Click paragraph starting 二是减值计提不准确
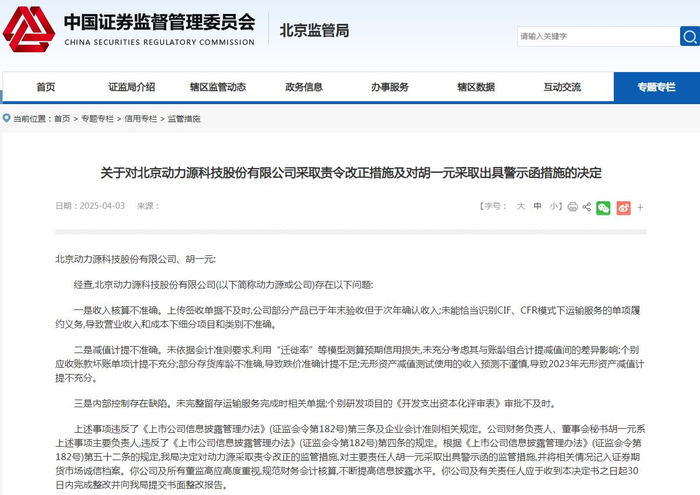Screen dimensions: 700x495 click(x=350, y=364)
